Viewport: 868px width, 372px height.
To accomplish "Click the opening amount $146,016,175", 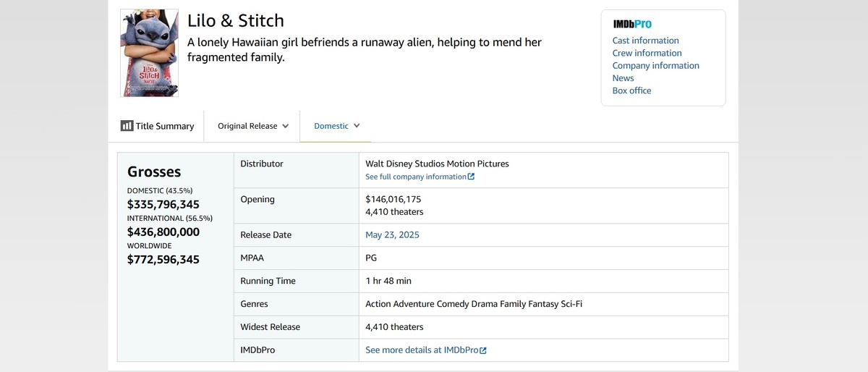I will 393,199.
